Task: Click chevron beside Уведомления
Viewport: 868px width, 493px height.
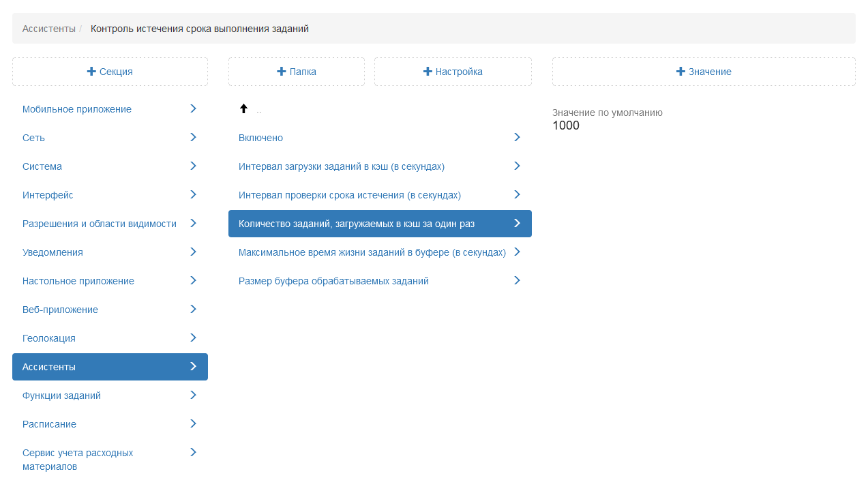Action: click(x=193, y=252)
